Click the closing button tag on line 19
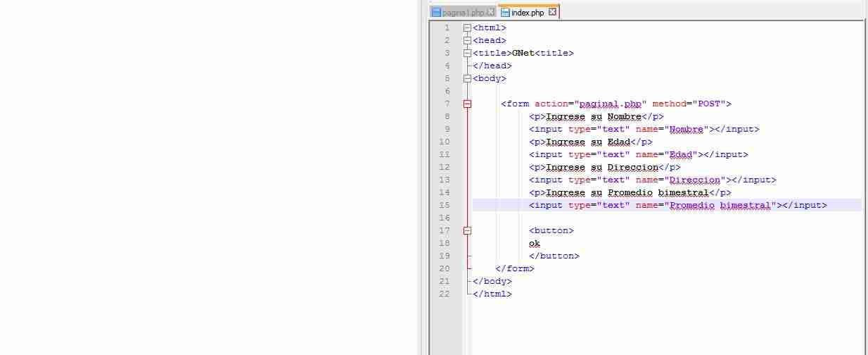868x355 pixels. [x=554, y=256]
